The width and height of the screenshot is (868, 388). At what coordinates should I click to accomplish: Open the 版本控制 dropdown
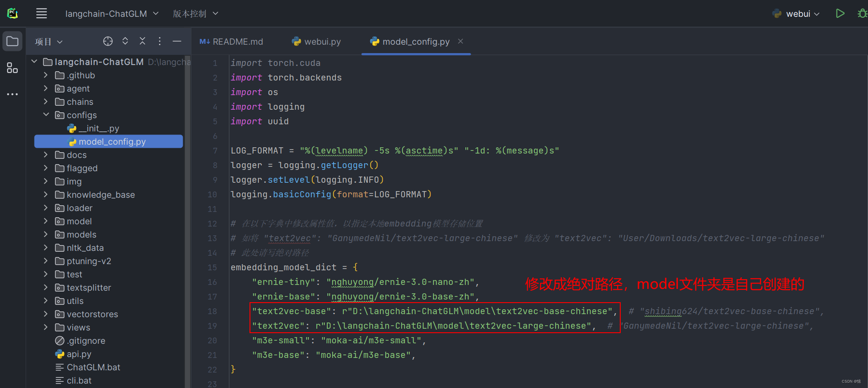click(196, 14)
